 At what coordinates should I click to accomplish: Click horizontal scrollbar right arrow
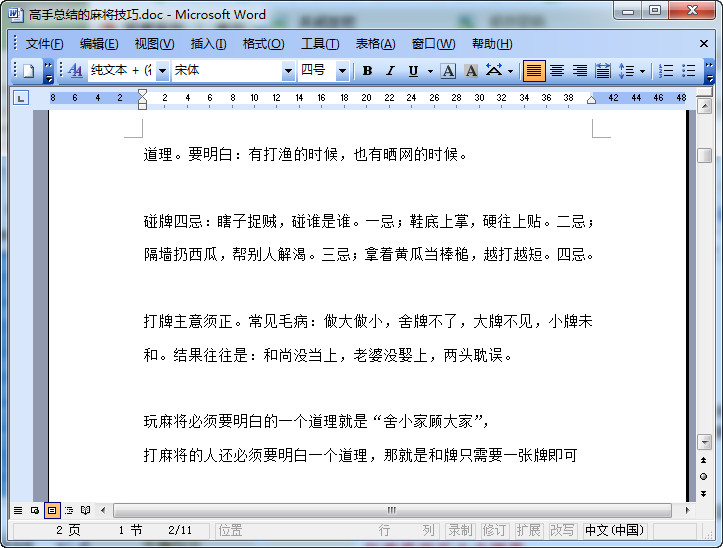click(x=687, y=510)
